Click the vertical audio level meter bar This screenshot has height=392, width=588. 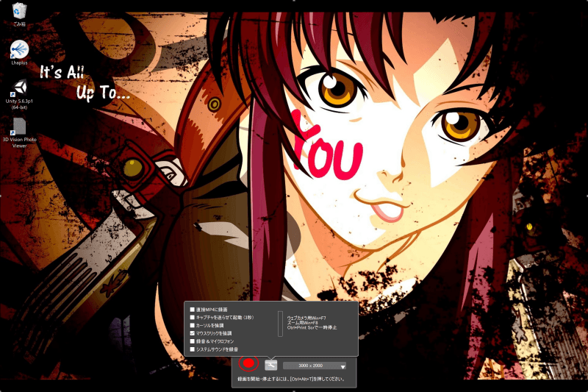[280, 324]
